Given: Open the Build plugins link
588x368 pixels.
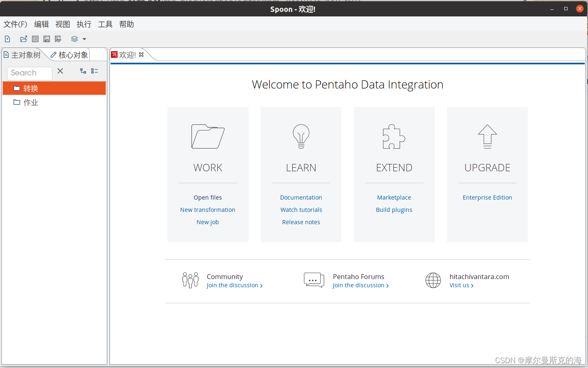Looking at the screenshot, I should point(394,210).
